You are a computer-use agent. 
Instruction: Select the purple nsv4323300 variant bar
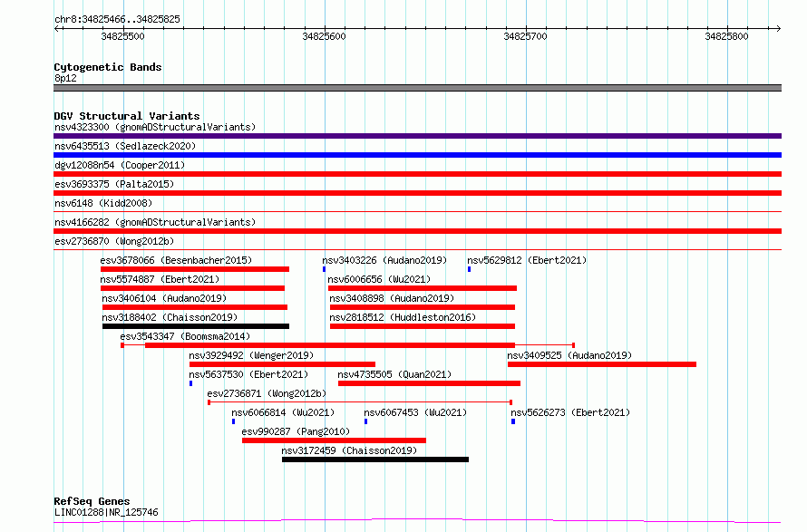[417, 136]
